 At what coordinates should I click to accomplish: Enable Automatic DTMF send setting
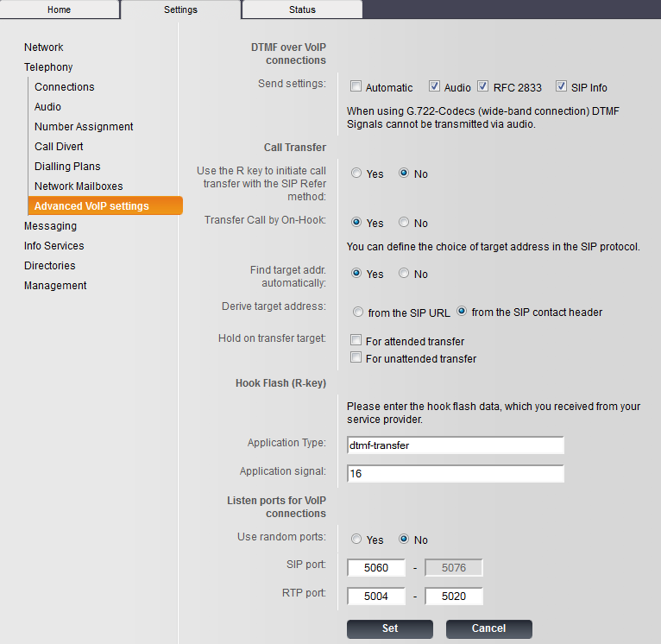pyautogui.click(x=356, y=86)
